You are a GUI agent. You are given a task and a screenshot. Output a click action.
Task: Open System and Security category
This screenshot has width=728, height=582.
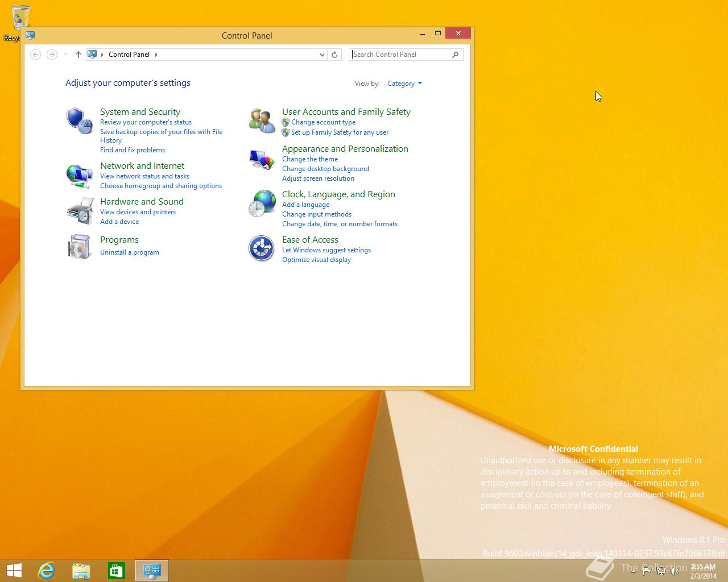pos(140,112)
